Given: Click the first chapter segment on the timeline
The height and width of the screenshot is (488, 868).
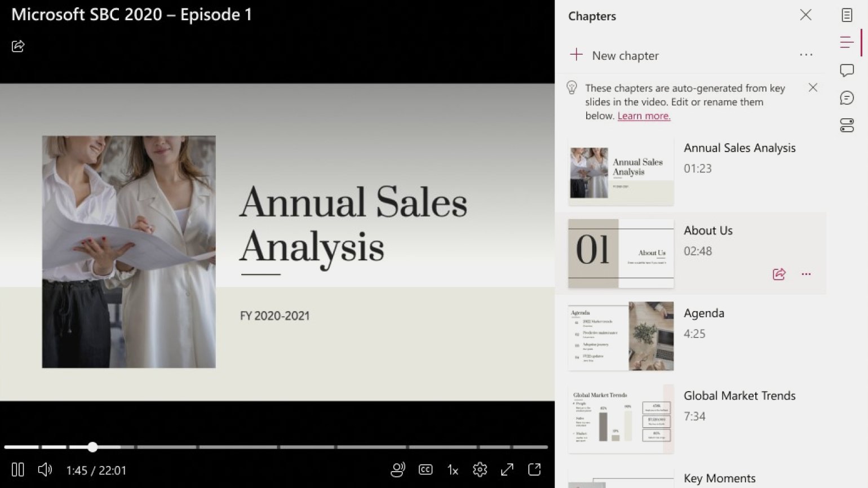Looking at the screenshot, I should coord(21,447).
